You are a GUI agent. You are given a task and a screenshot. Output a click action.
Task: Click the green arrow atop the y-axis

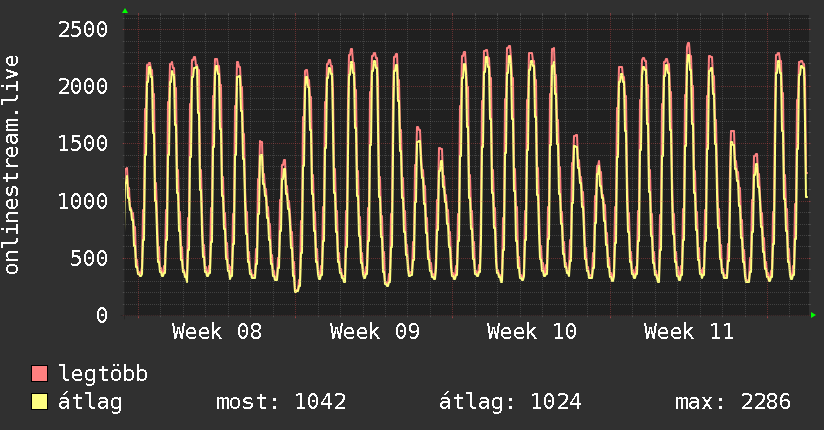click(x=125, y=11)
